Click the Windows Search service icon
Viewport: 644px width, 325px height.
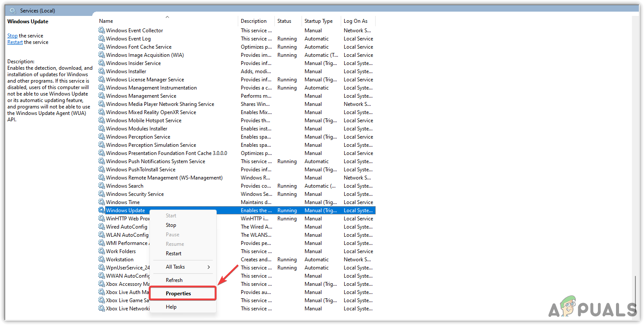click(x=102, y=186)
